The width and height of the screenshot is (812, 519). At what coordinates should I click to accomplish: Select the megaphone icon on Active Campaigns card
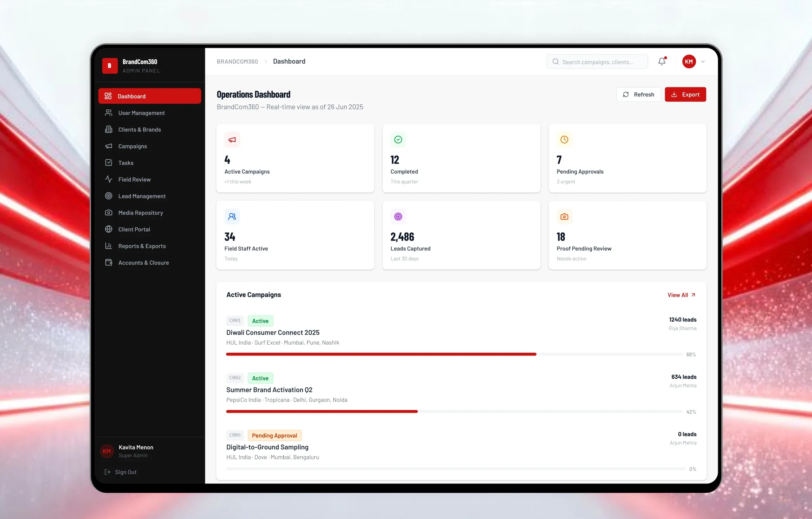tap(232, 140)
